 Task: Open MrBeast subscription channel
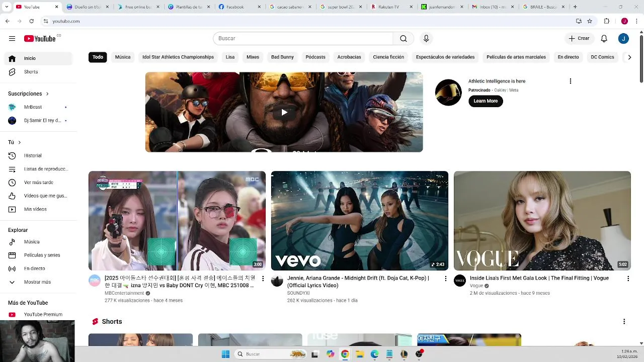click(38, 107)
